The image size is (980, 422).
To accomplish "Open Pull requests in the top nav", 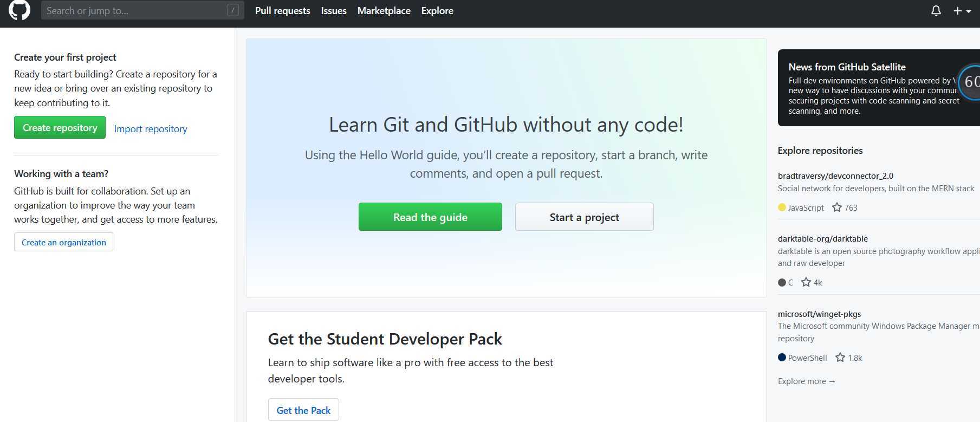I will click(x=282, y=11).
